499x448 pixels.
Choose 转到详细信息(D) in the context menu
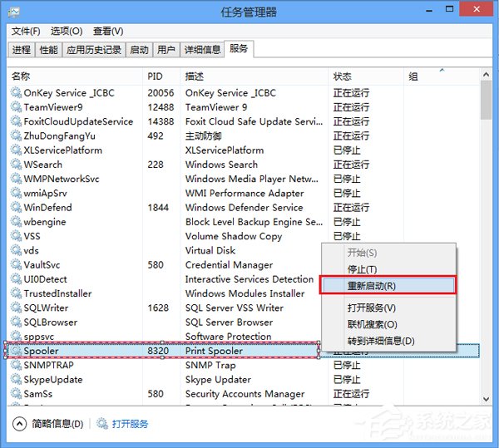click(388, 341)
